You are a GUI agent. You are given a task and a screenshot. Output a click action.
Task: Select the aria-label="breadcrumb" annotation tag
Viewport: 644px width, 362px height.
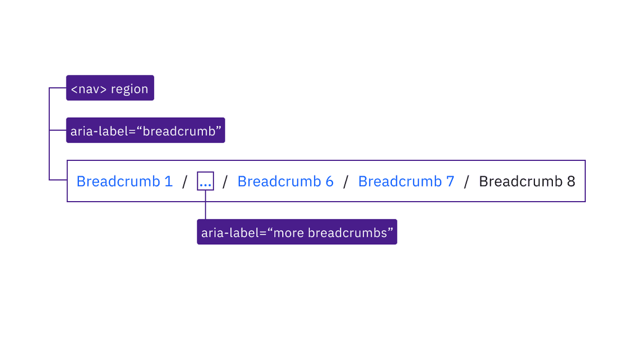coord(145,131)
